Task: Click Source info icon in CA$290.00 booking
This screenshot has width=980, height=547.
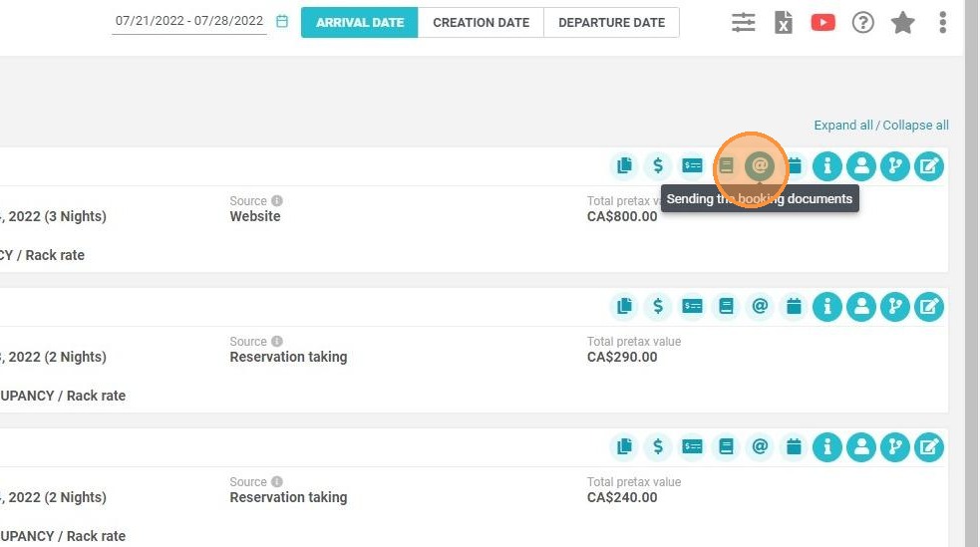Action: click(277, 341)
